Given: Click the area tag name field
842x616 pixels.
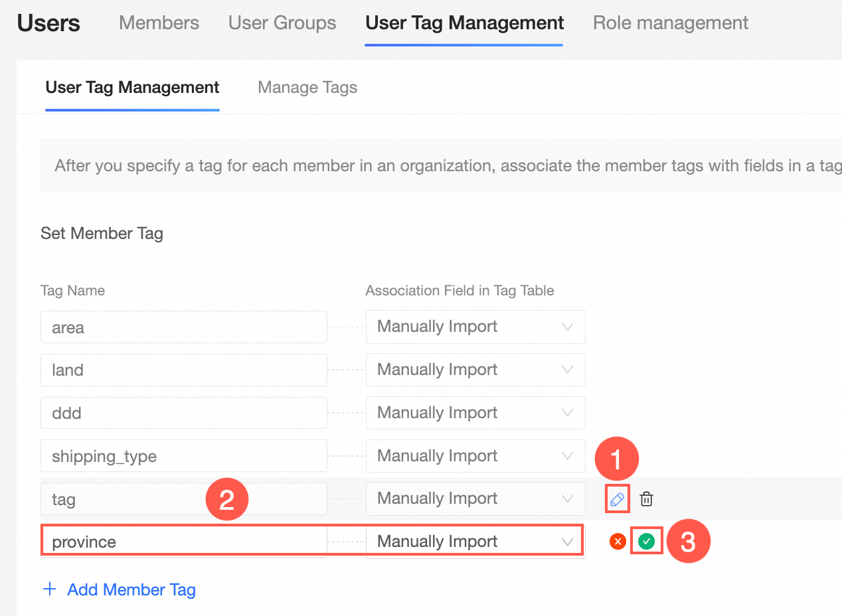Looking at the screenshot, I should click(183, 327).
